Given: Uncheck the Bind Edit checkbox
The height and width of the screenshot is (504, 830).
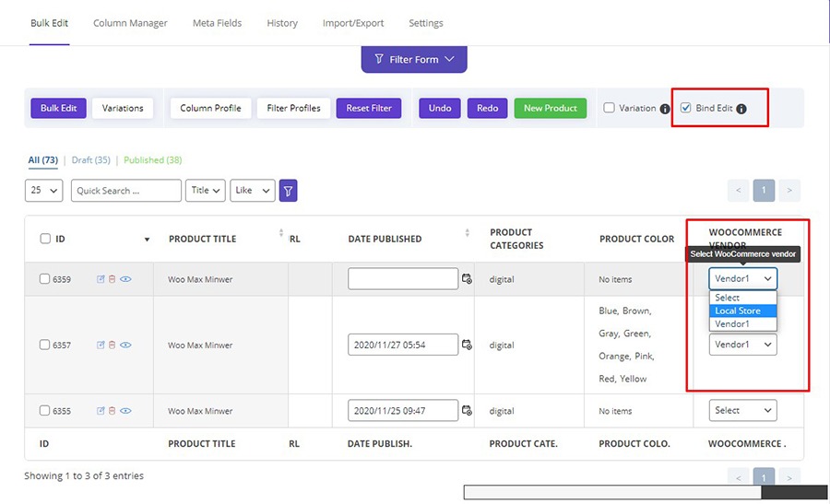Looking at the screenshot, I should point(685,108).
